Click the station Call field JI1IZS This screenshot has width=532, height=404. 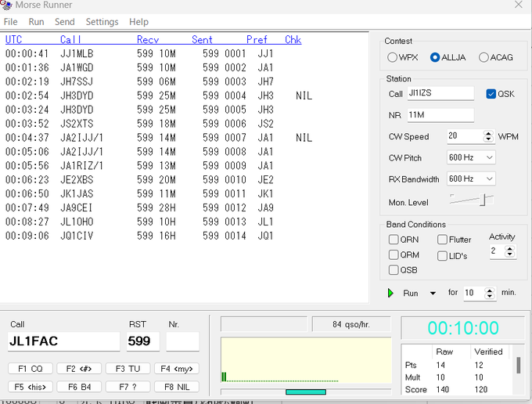tap(440, 93)
